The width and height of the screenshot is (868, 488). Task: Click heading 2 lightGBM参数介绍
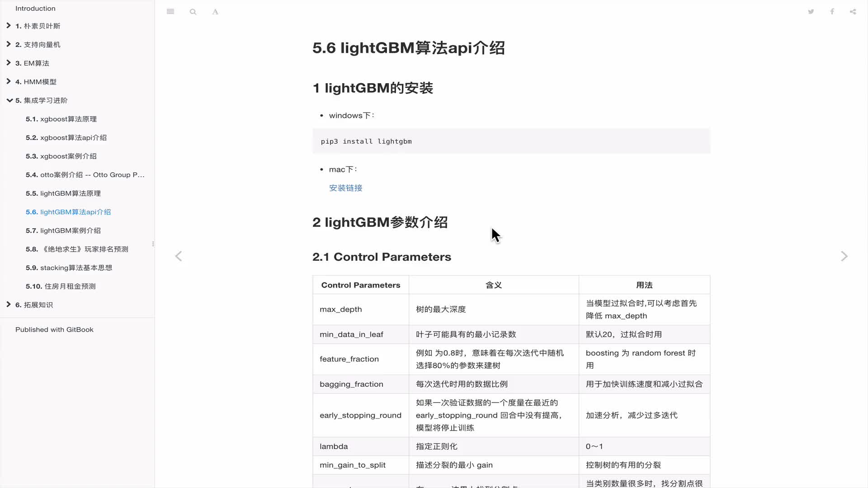pos(380,222)
